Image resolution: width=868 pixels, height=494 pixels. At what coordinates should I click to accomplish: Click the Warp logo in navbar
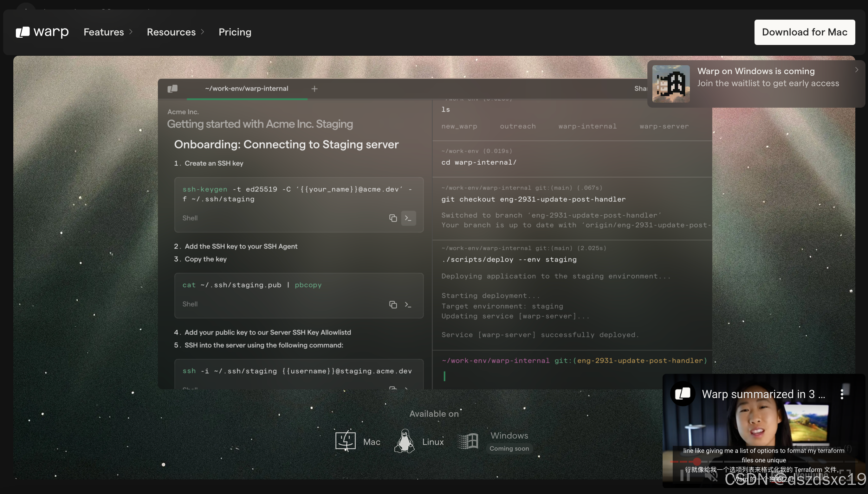pos(42,32)
